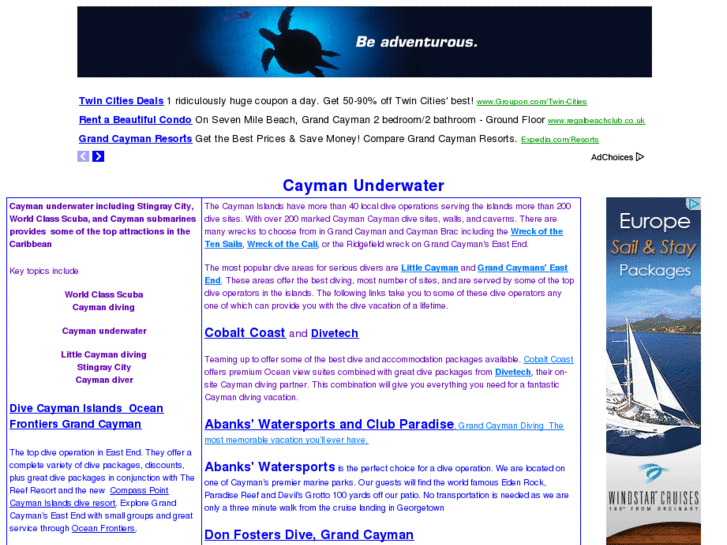This screenshot has height=545, width=727.
Task: Open the Rent a Beautiful Condo link
Action: coord(135,120)
